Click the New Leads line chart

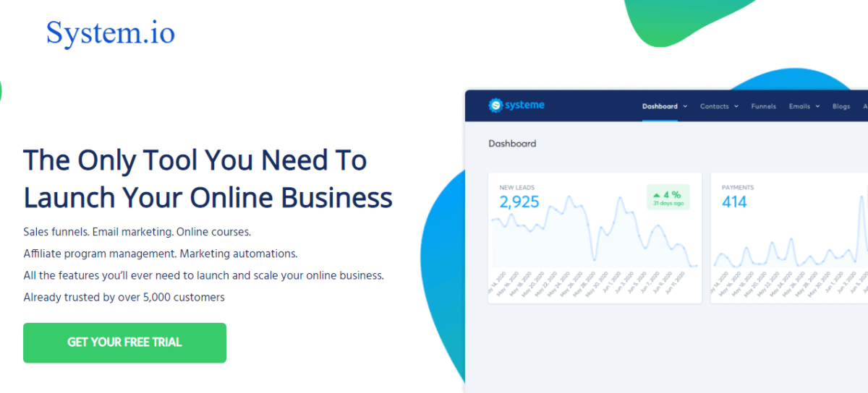(595, 231)
